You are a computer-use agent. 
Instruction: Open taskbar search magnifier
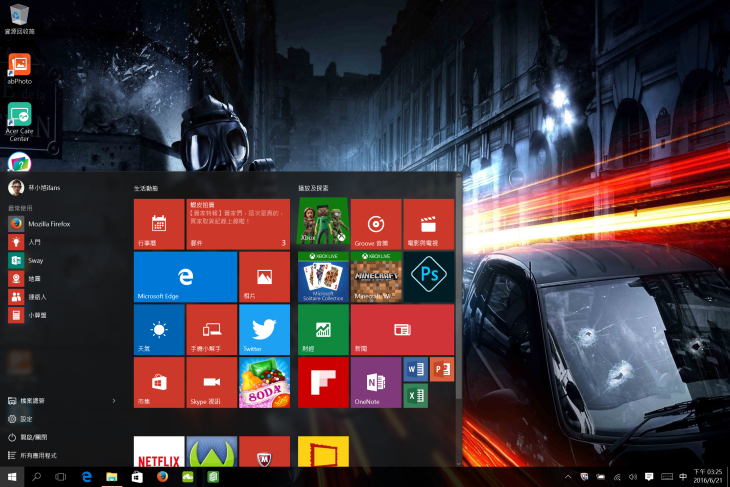tap(36, 477)
